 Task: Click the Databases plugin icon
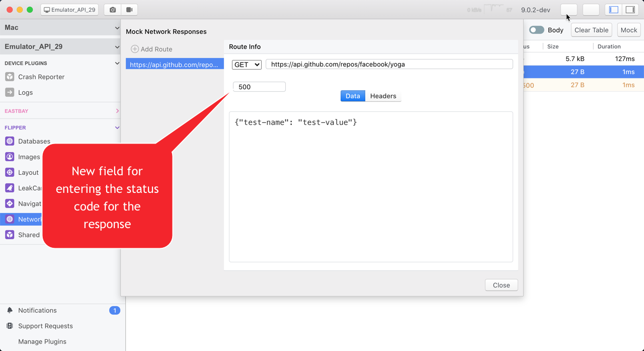(x=10, y=141)
